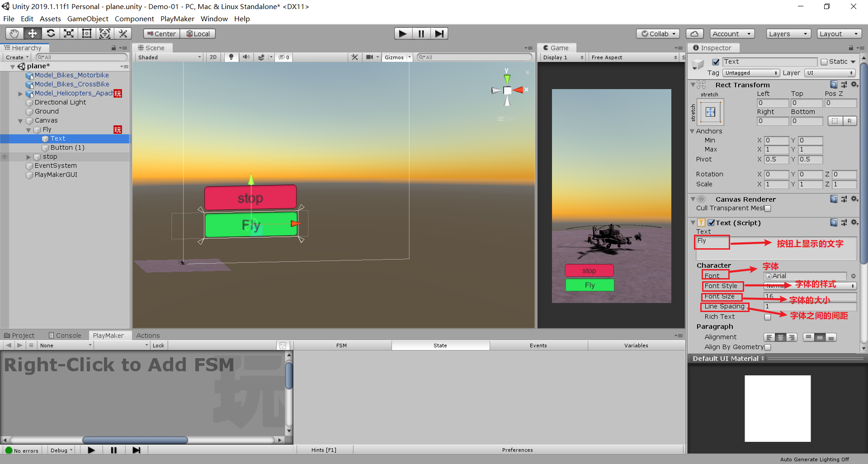Select the Move tool in the toolbar
Viewport: 868px width, 464px height.
32,33
